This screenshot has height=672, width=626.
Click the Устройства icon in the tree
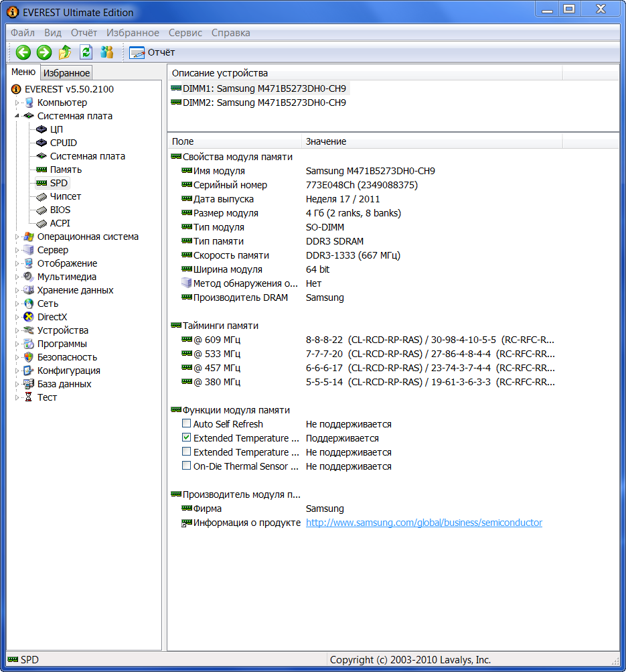click(x=29, y=330)
